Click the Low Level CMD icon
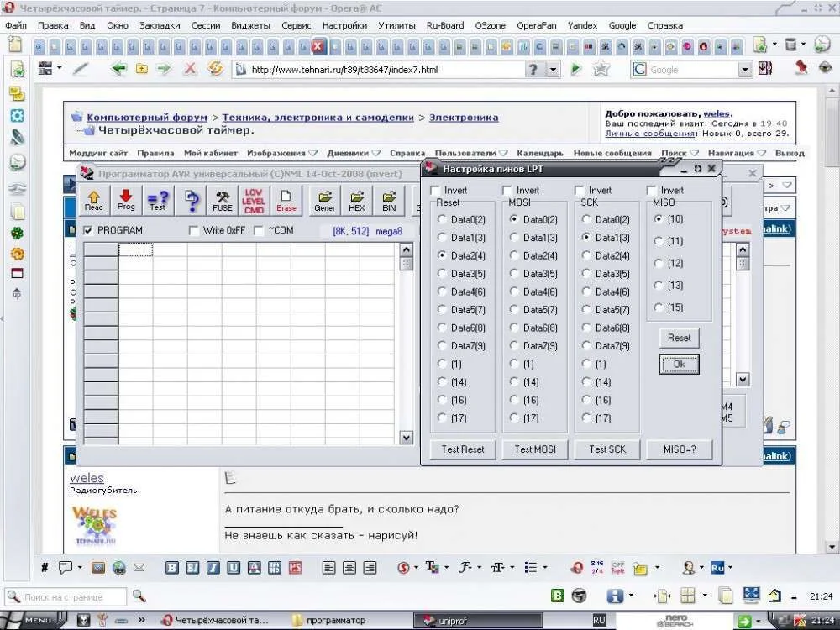 point(254,199)
